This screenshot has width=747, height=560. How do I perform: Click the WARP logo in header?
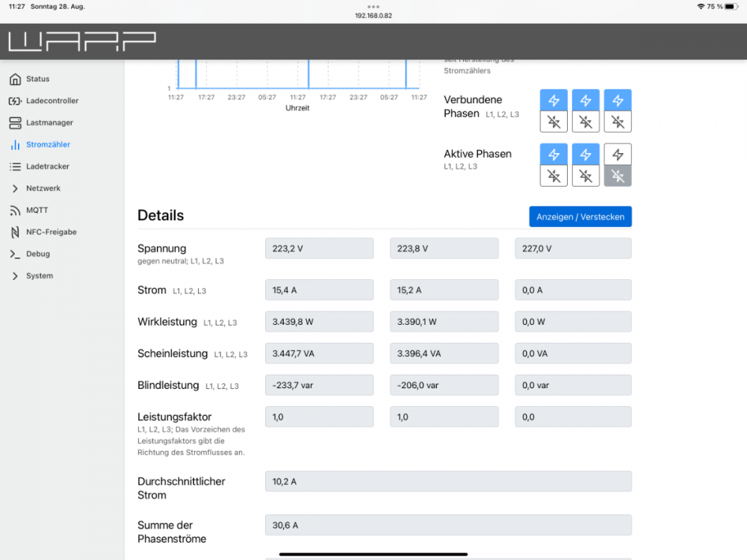(82, 41)
